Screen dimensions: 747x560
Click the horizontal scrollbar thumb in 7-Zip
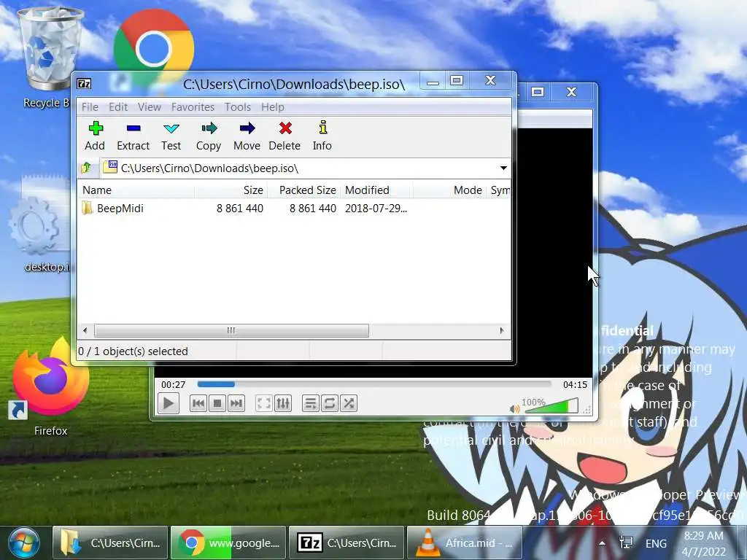[231, 330]
